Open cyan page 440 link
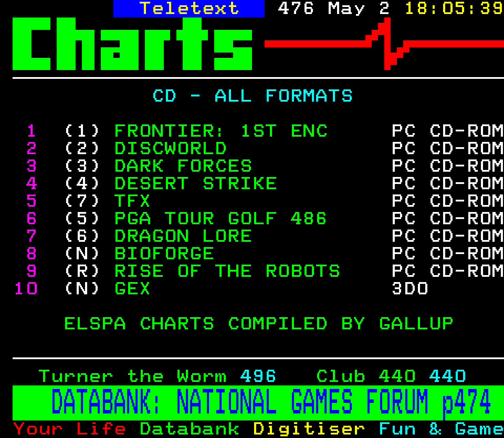The width and height of the screenshot is (504, 438). [x=448, y=376]
